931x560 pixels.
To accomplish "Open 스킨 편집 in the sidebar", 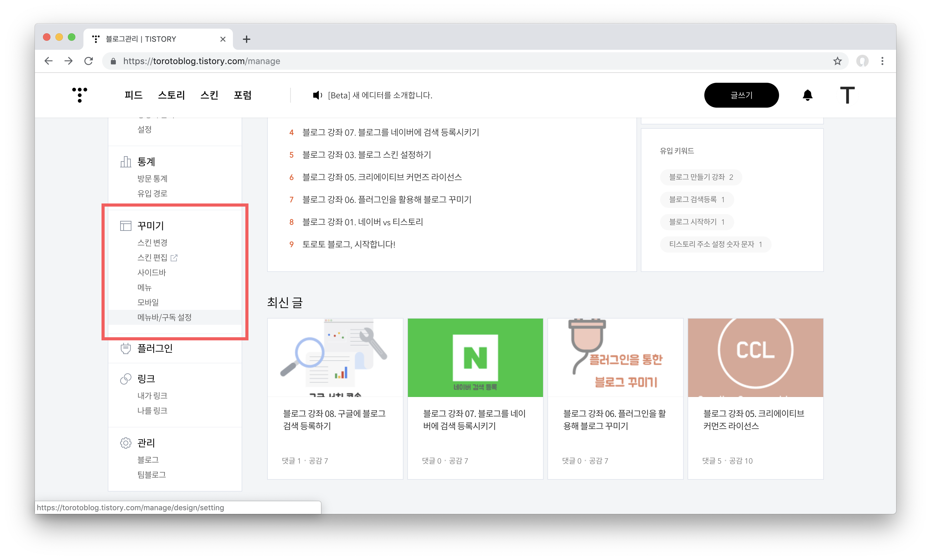I will (x=152, y=257).
